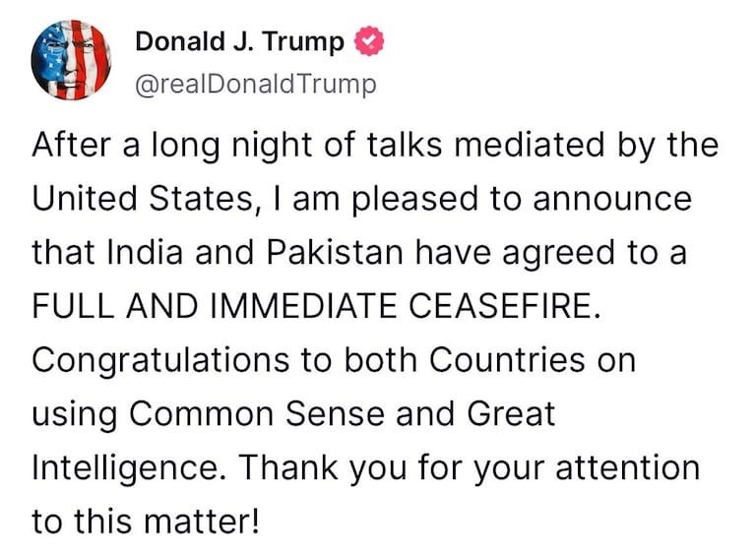Screen dimensions: 756x557
Task: Click the word Congratulations in the post
Action: (x=160, y=361)
